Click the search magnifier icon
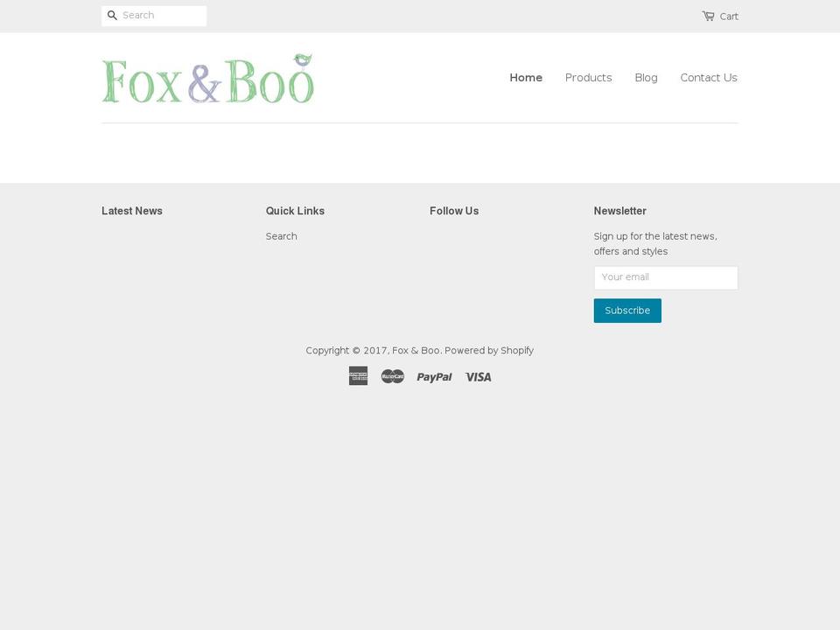The height and width of the screenshot is (630, 840). 112,16
